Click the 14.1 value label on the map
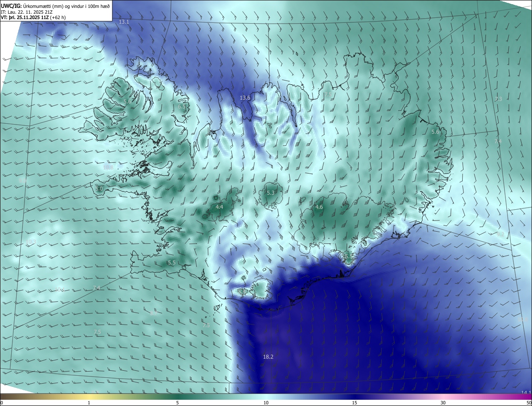Image resolution: width=532 pixels, height=406 pixels. pos(526,392)
